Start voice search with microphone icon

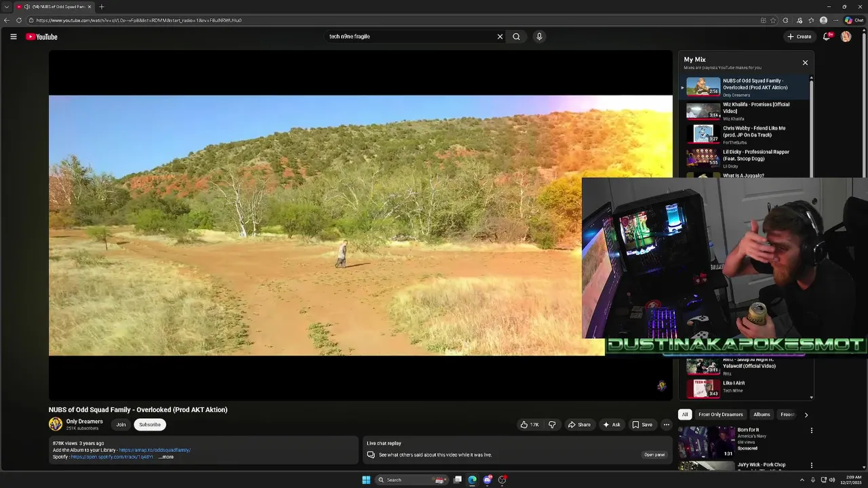click(x=539, y=37)
